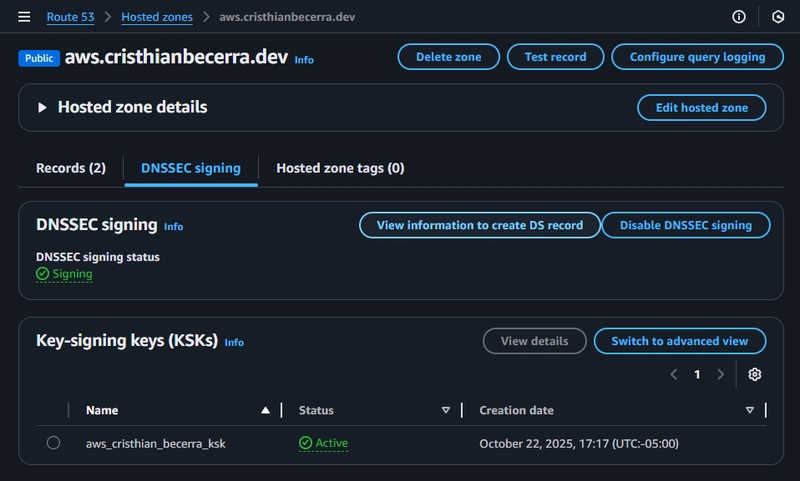Switch to the Records (2) tab
Screen dimensions: 800x481
point(70,168)
